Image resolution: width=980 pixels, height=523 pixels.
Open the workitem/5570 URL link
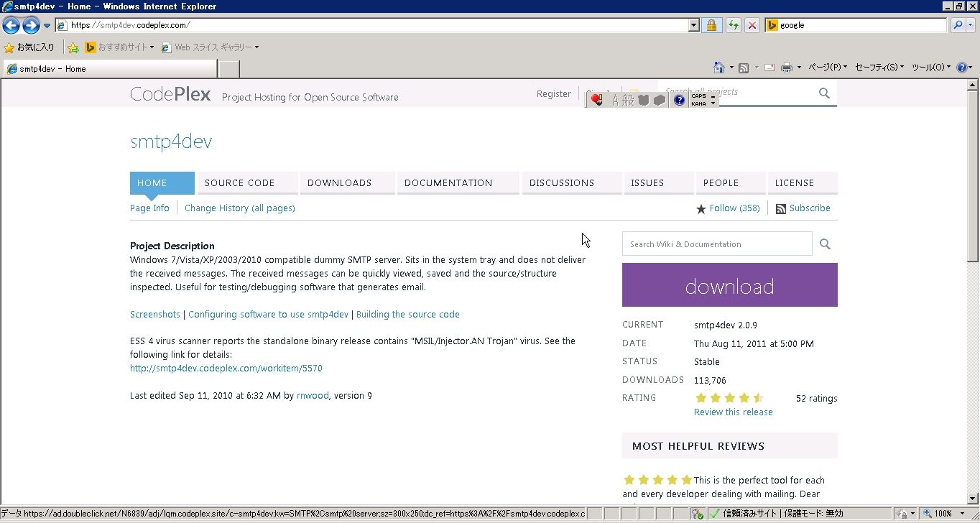click(x=226, y=368)
